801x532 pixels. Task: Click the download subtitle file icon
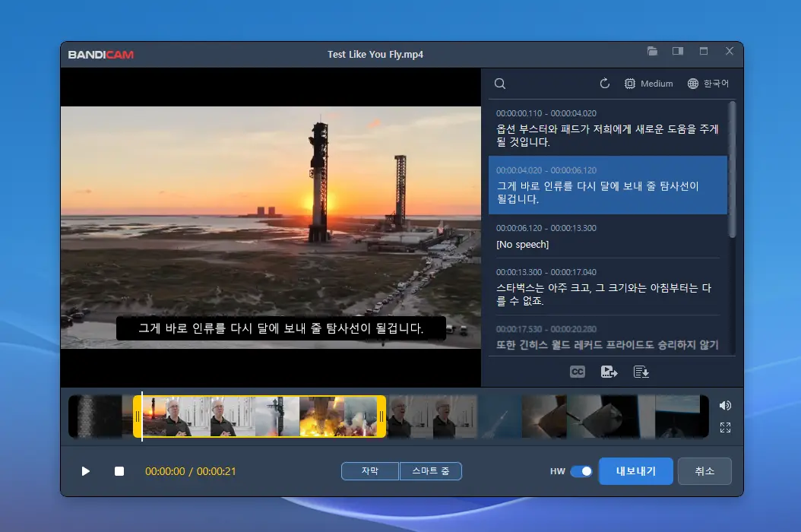(641, 372)
